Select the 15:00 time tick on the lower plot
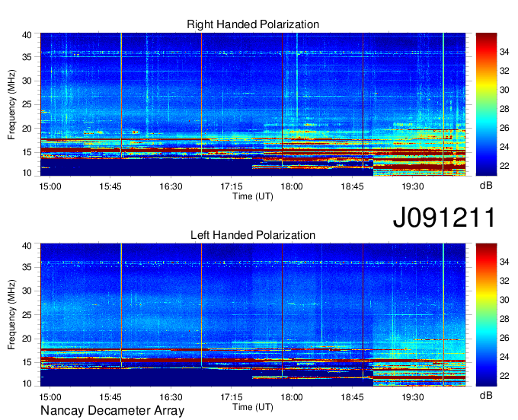 (x=50, y=397)
